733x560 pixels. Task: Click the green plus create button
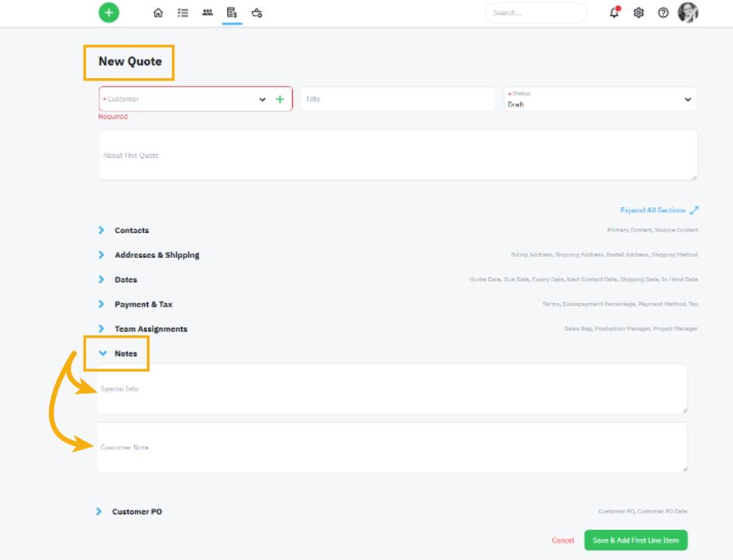(109, 12)
